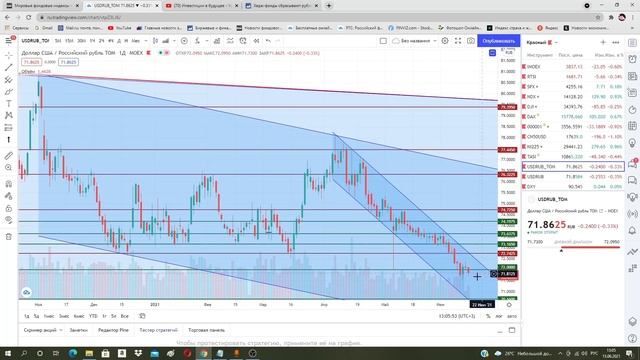
Task: Set the chart range to YTD
Action: coord(93,316)
